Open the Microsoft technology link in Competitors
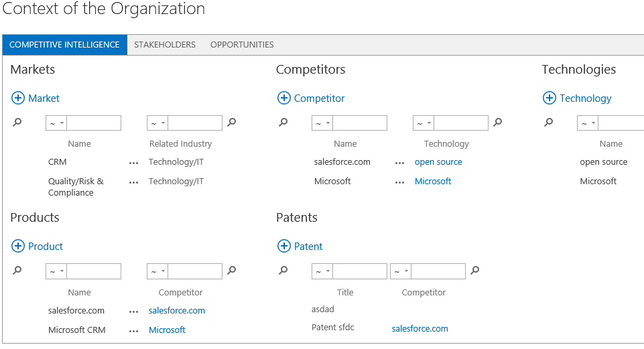 click(433, 181)
